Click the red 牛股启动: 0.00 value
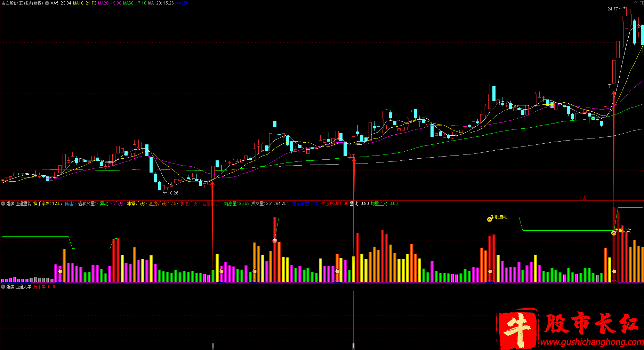 point(335,204)
